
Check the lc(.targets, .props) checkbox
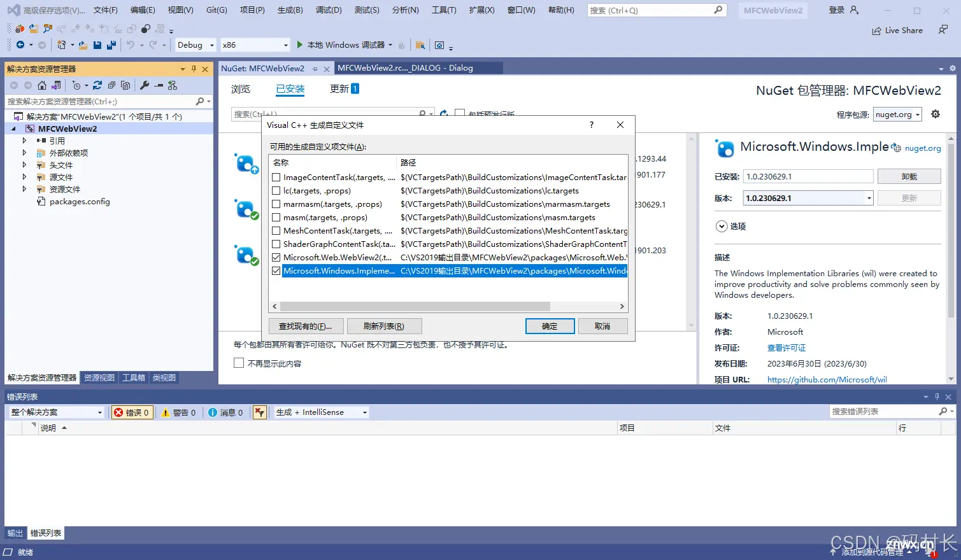coord(276,191)
